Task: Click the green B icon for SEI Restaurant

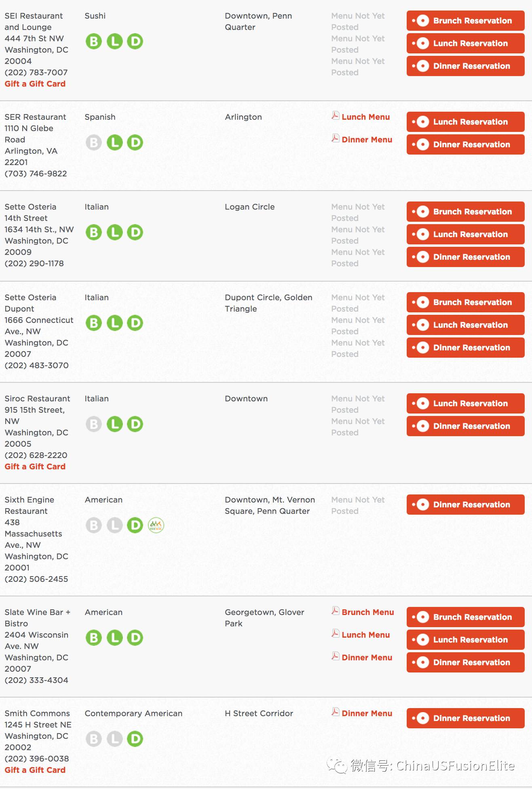Action: [x=94, y=41]
